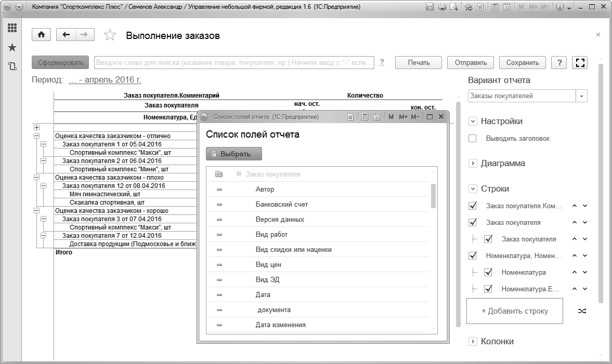Open Вариант отчета dropdown

581,96
